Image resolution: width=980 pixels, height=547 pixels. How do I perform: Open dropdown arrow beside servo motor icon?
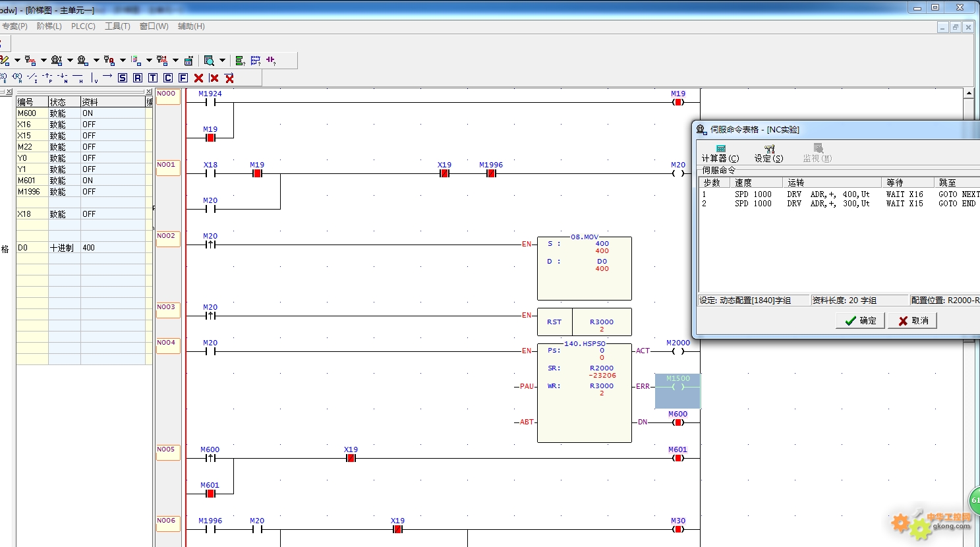(x=96, y=61)
